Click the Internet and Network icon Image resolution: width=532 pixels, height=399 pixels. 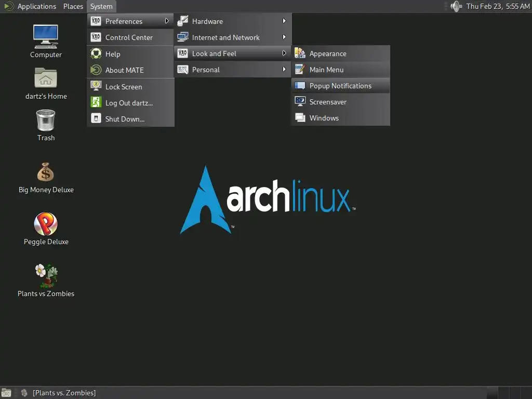pyautogui.click(x=183, y=37)
